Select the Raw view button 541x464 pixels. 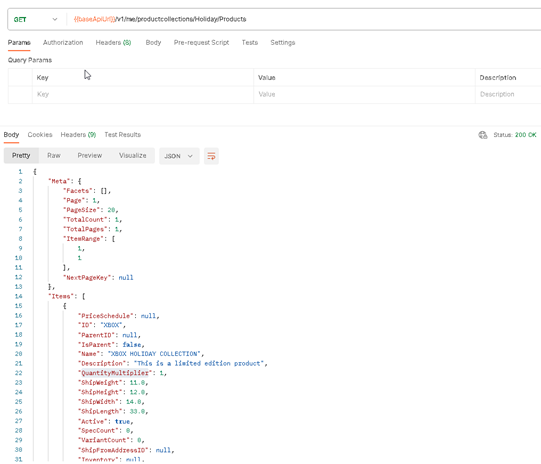pyautogui.click(x=54, y=156)
